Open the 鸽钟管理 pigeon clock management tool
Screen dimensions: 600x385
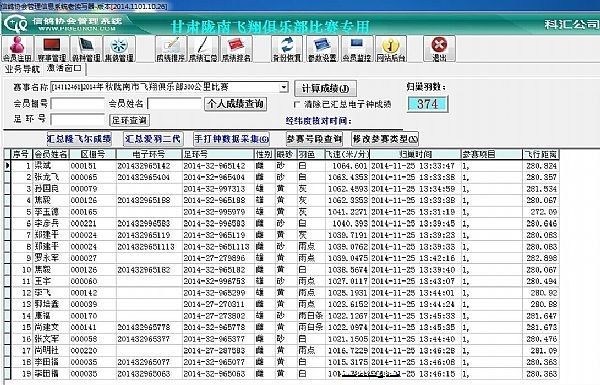(86, 49)
